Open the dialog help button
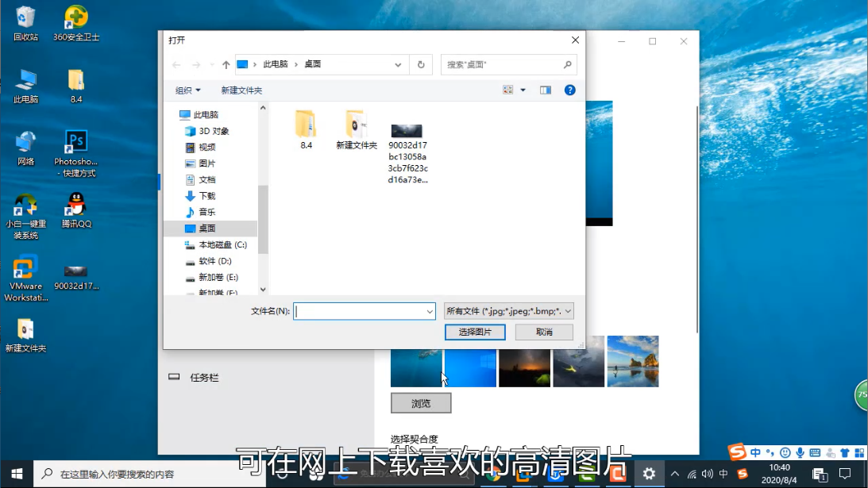 (x=569, y=90)
